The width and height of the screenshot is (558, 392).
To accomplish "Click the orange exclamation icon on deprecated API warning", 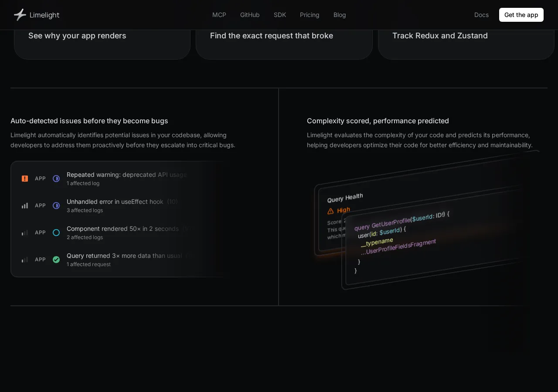I will pyautogui.click(x=25, y=179).
